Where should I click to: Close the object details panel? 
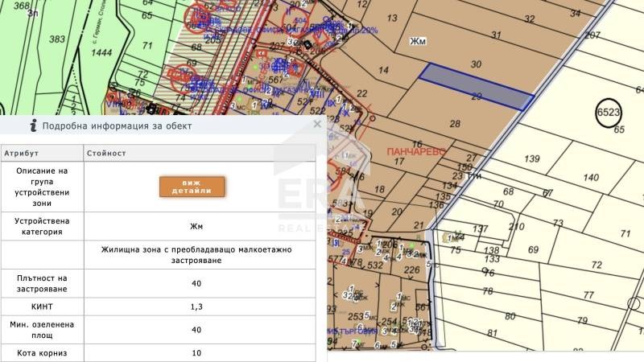(317, 125)
